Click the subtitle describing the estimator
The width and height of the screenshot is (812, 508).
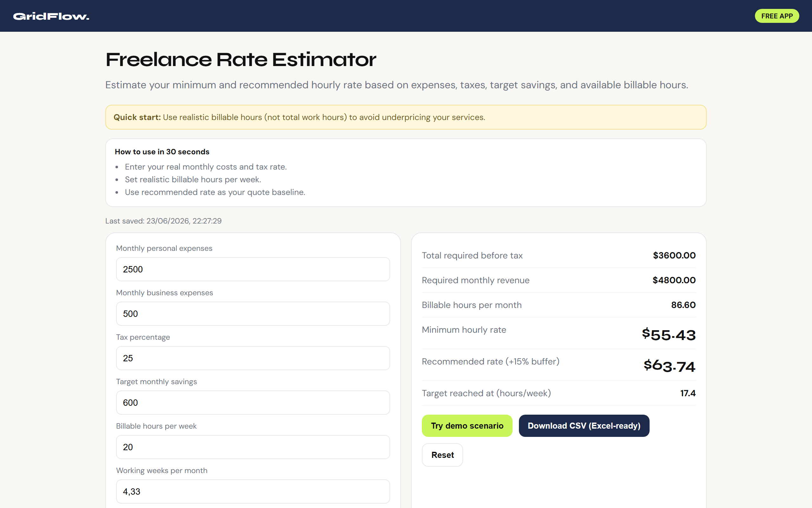coord(396,85)
